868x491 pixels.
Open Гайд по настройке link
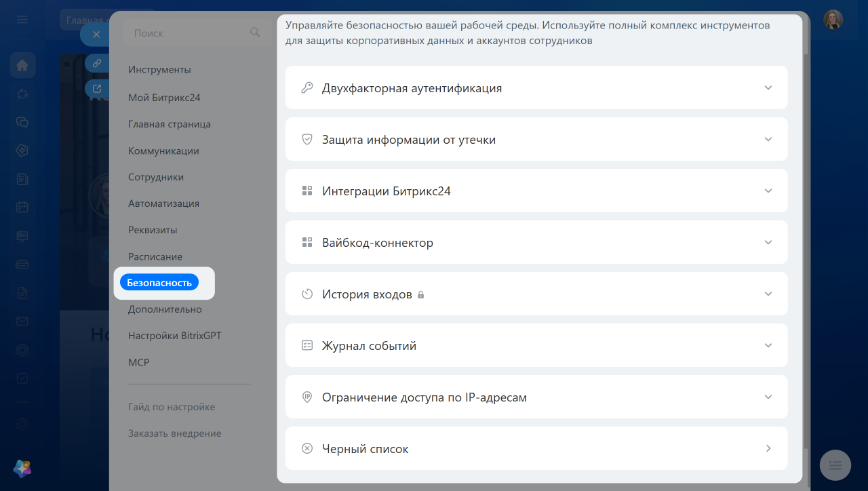[x=172, y=407]
